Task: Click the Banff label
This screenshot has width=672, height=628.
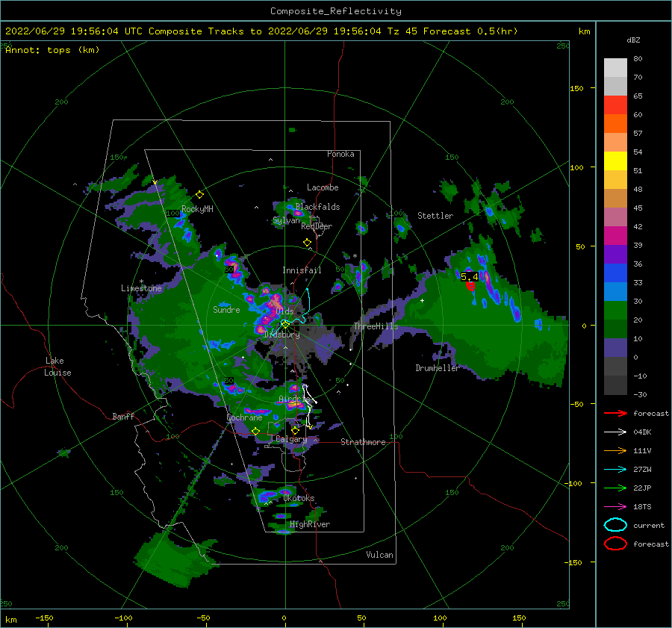Action: tap(123, 416)
